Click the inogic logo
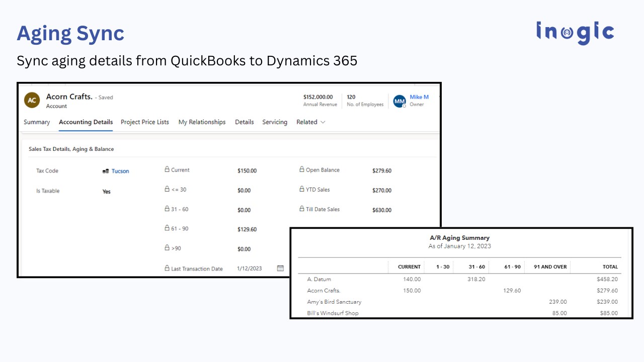The height and width of the screenshot is (362, 644). click(575, 33)
